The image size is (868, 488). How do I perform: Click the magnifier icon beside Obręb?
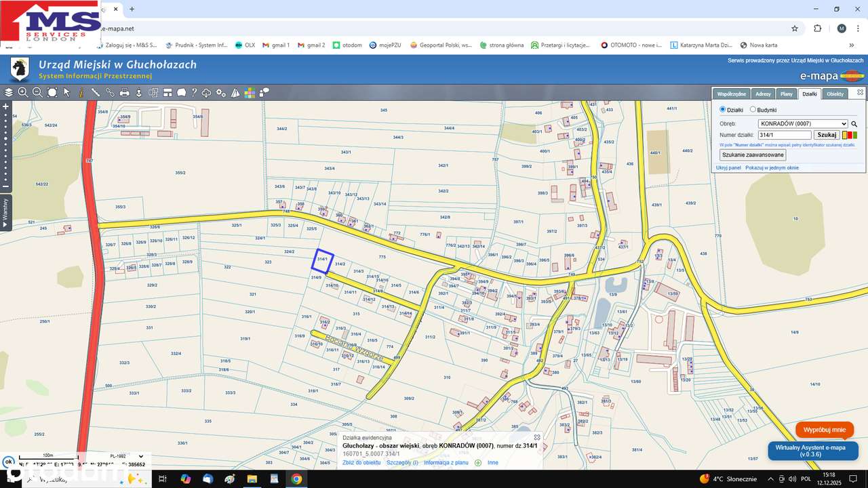(x=854, y=124)
